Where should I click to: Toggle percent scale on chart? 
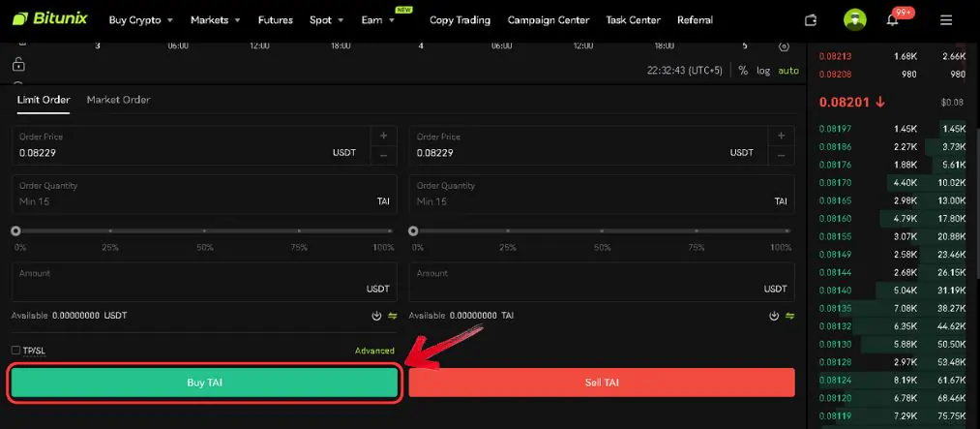(743, 71)
